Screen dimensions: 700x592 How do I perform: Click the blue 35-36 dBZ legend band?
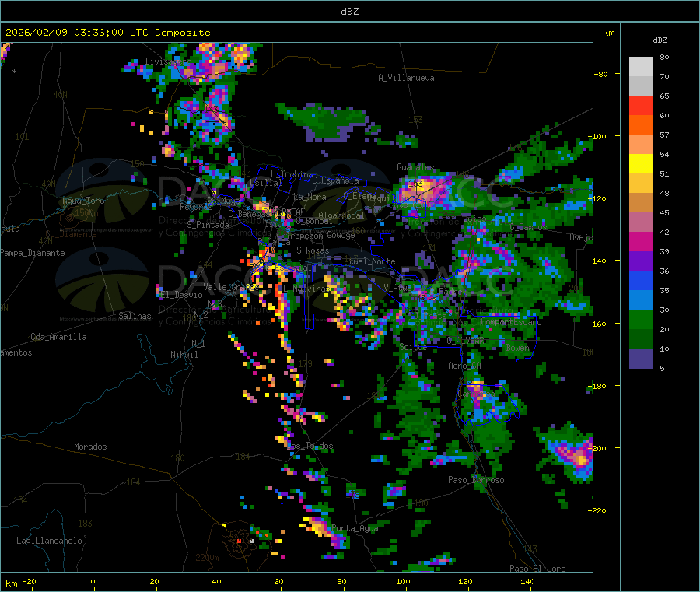tap(641, 280)
